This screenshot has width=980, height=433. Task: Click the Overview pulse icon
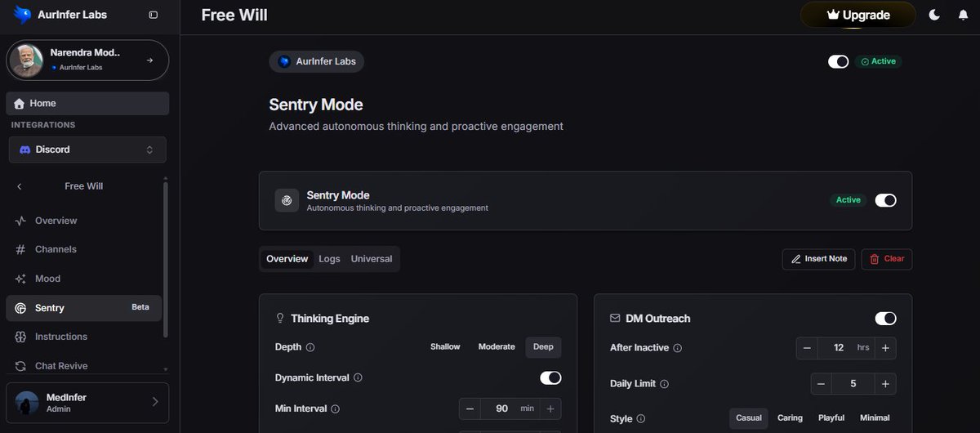[x=20, y=221]
